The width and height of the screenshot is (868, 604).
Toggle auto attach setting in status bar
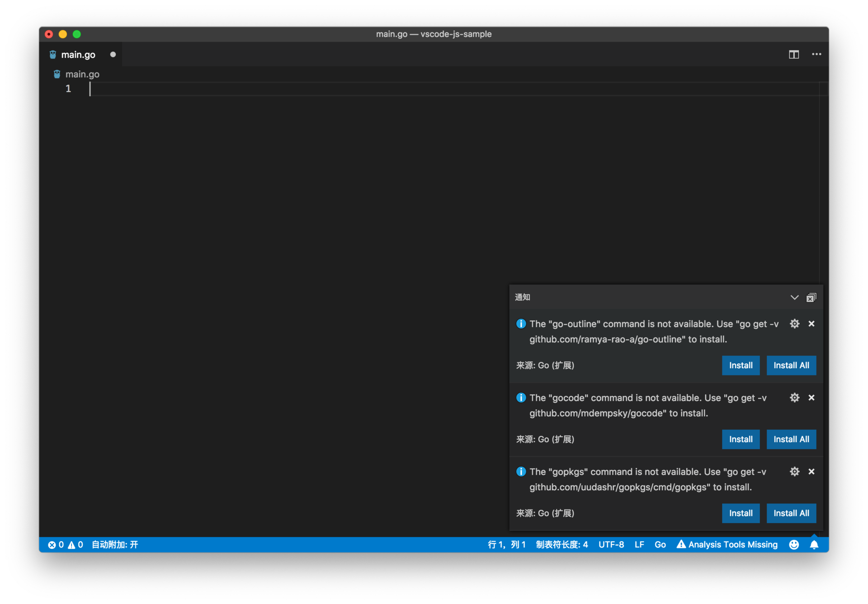(x=115, y=545)
